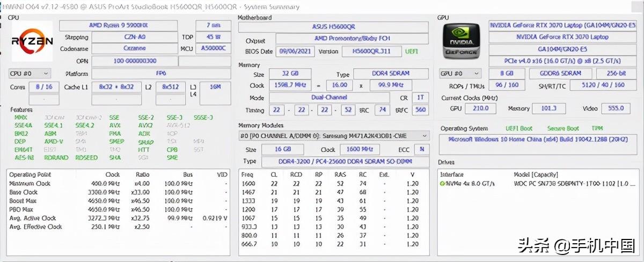
Task: Click the RDSEED feature label
Action: tap(86, 158)
